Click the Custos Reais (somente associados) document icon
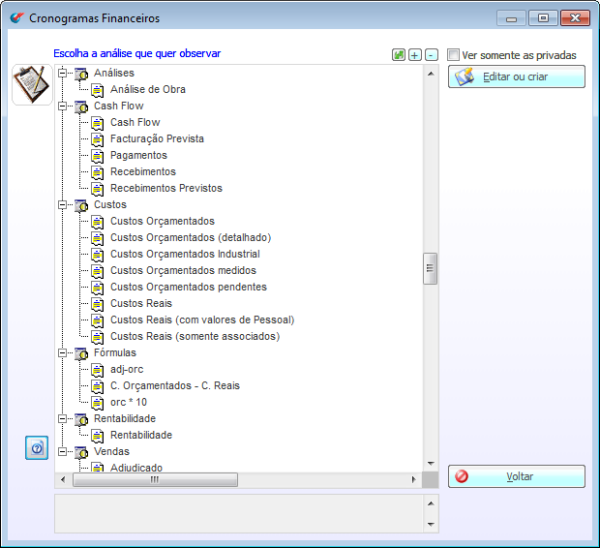Screen dimensions: 600x548 pos(98,337)
